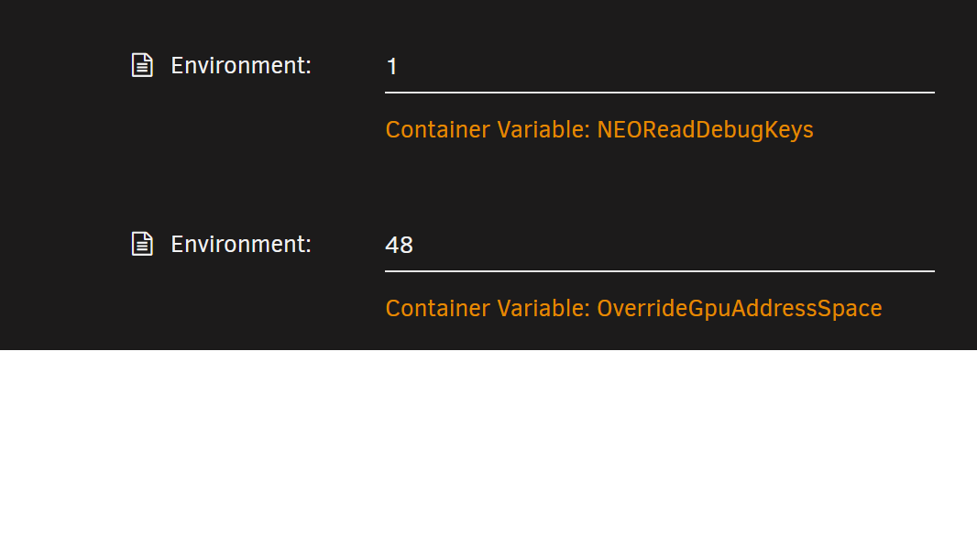Click the word "Container" in the NEOReadDebugKeys description
The image size is (977, 560).
click(x=438, y=130)
